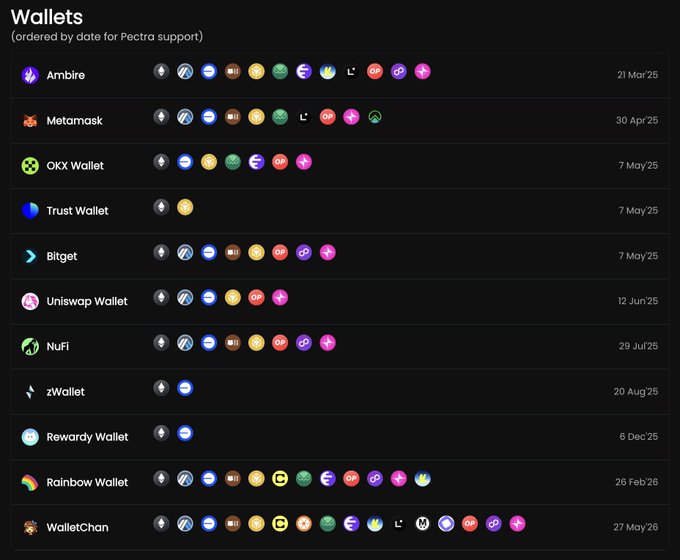Click the zWallet name

point(65,392)
